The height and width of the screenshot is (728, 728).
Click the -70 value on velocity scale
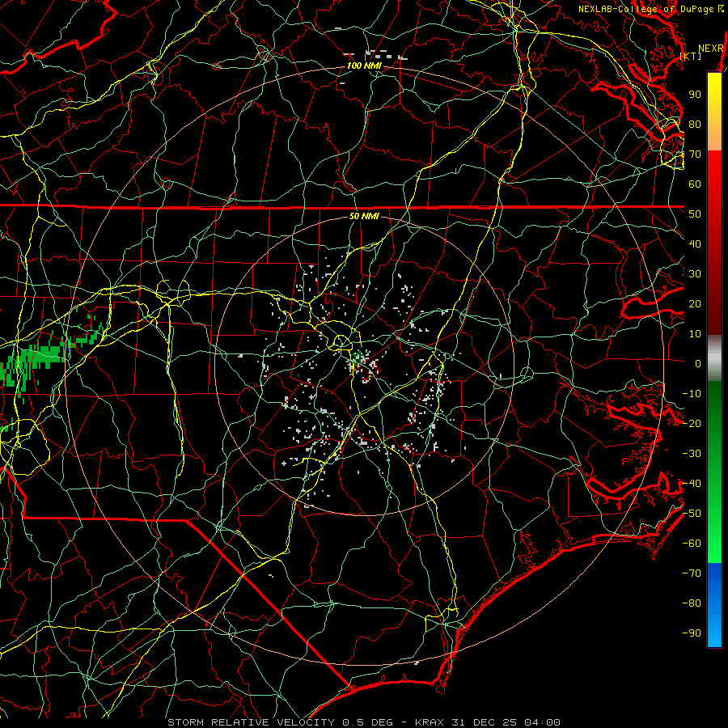(692, 574)
